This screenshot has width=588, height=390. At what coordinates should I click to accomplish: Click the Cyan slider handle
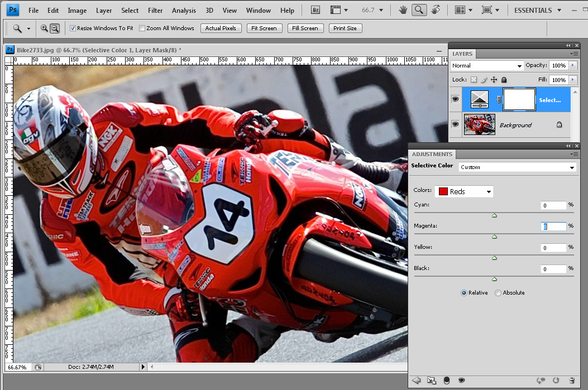pos(495,215)
